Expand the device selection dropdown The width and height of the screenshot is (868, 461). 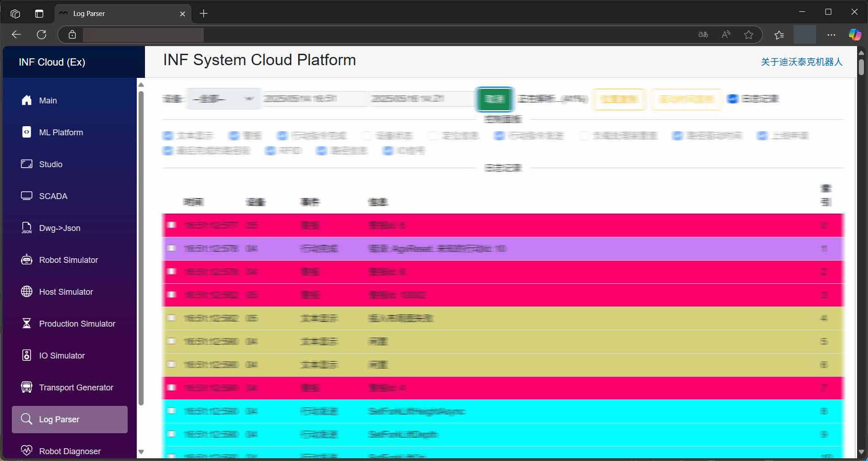tap(223, 99)
